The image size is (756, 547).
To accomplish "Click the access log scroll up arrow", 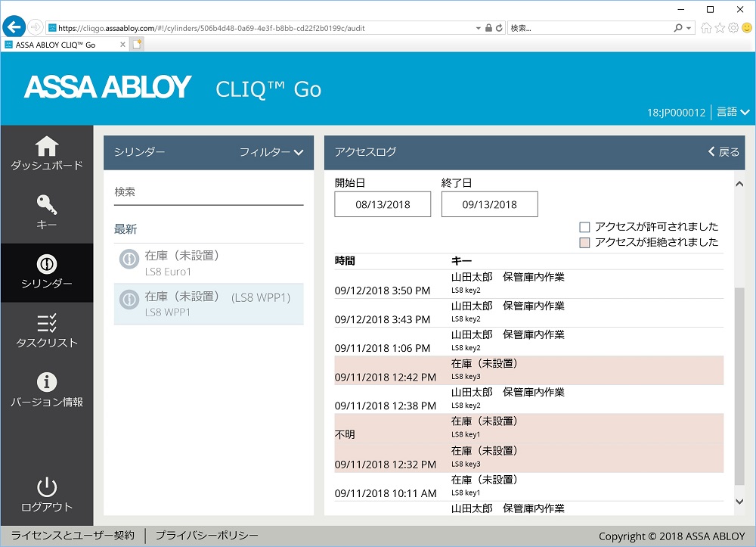I will point(739,184).
